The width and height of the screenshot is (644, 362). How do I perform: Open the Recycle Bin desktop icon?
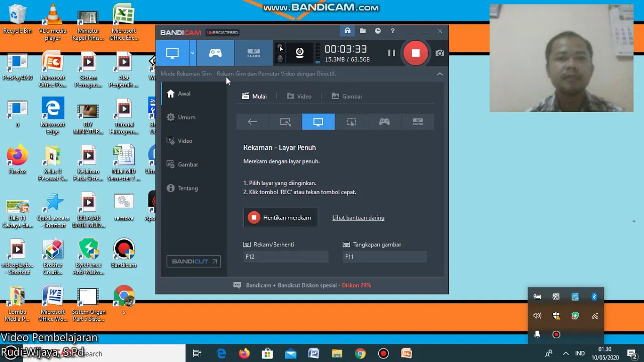[x=17, y=19]
